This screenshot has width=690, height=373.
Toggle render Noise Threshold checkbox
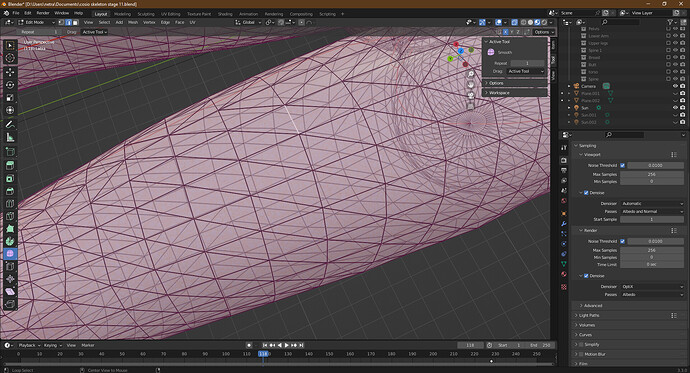click(622, 241)
